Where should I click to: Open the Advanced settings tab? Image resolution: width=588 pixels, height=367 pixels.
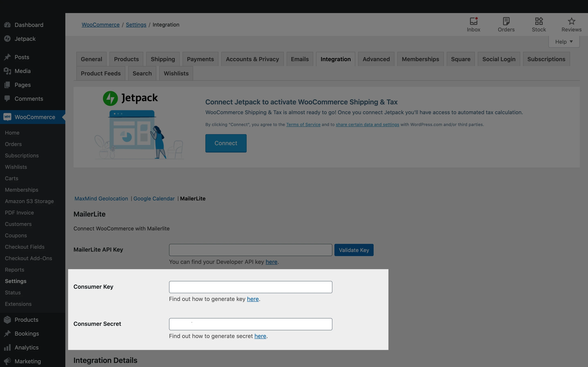[x=376, y=59]
